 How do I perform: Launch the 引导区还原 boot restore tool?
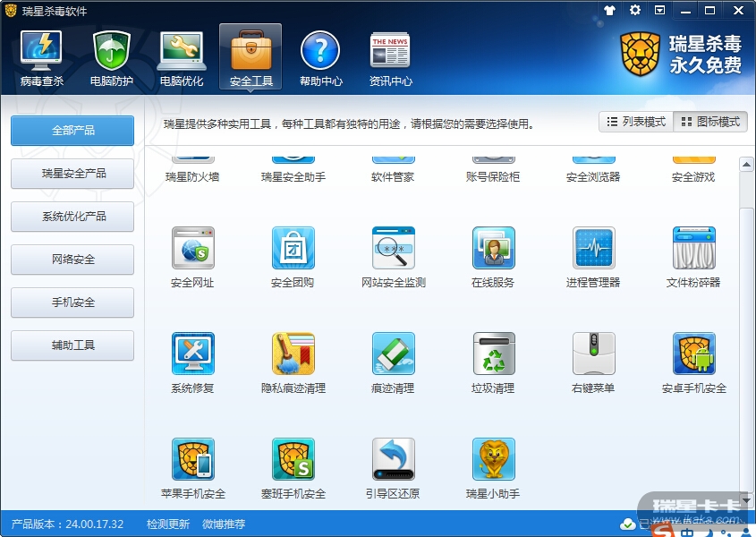click(394, 468)
